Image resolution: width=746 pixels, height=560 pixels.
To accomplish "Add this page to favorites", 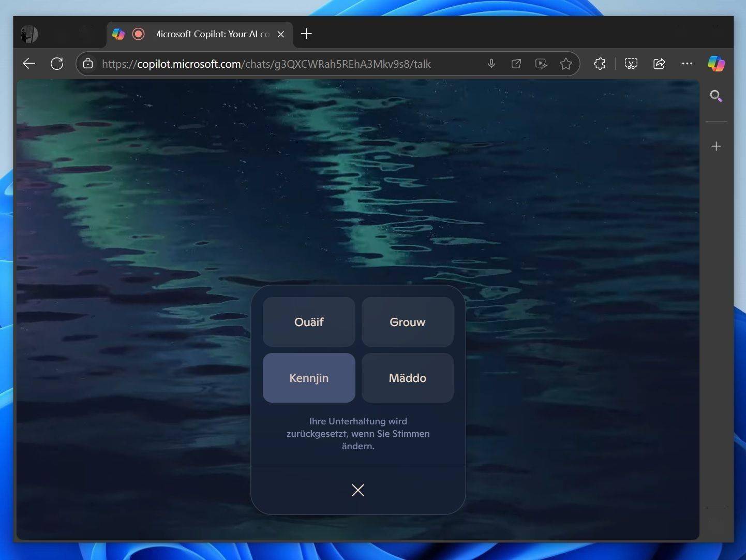I will (x=566, y=64).
